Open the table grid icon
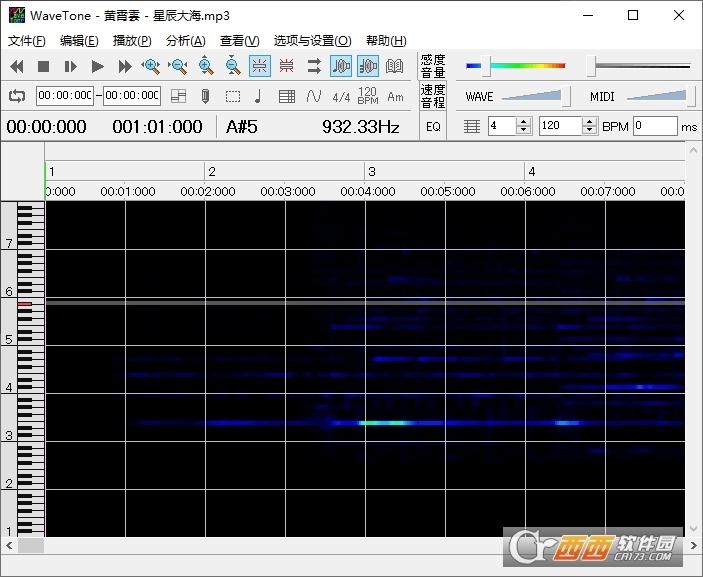Screen dimensions: 703x577 (287, 96)
